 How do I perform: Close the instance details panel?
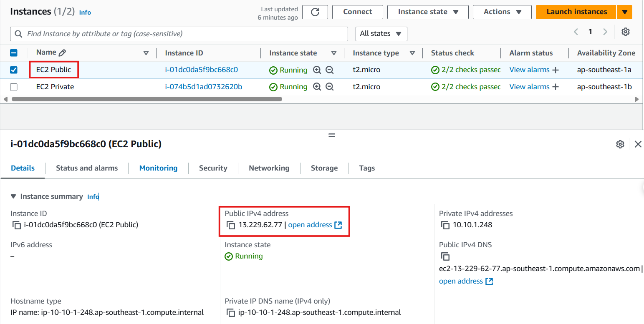tap(638, 144)
